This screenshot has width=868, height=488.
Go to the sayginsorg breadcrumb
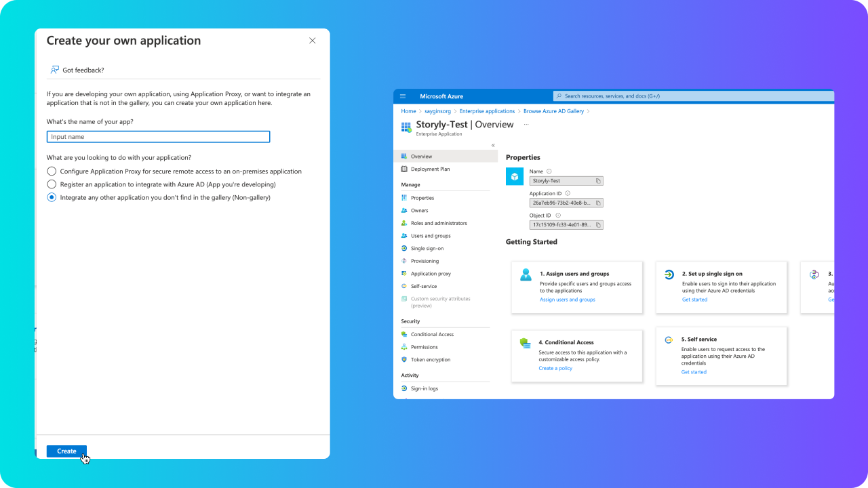point(438,111)
